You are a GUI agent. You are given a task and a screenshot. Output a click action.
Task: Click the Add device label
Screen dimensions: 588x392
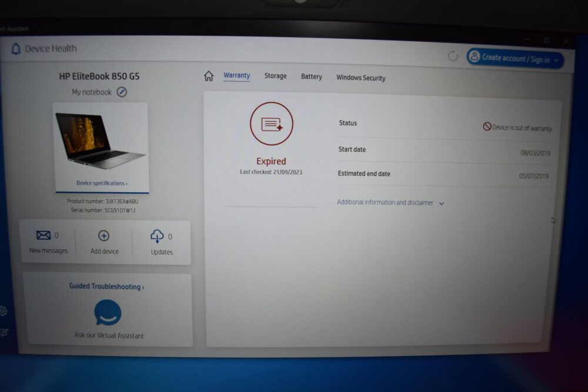pyautogui.click(x=105, y=252)
